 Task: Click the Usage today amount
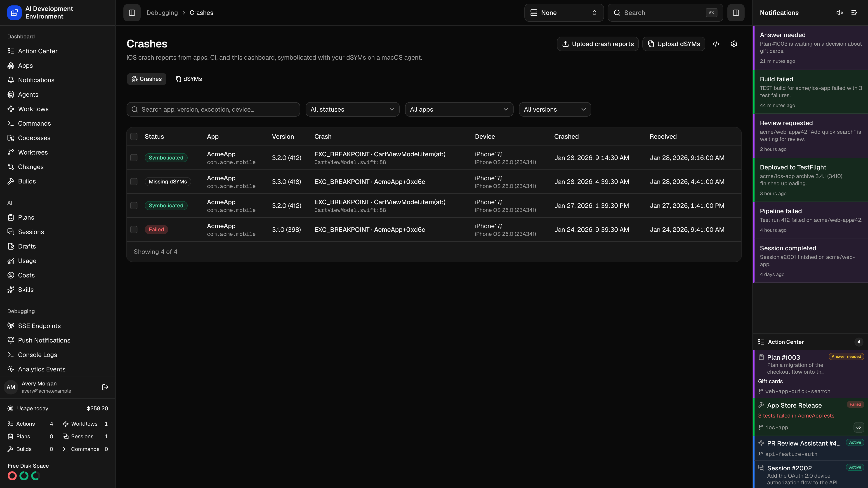pyautogui.click(x=97, y=408)
